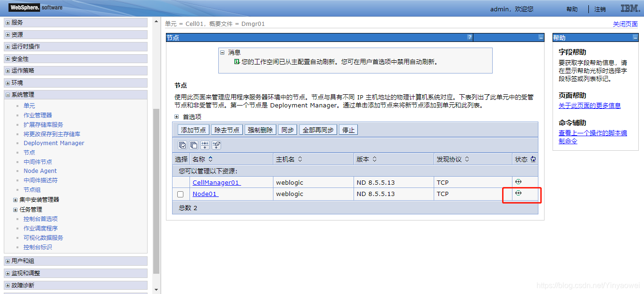Click the 强制删除 button
Viewport: 644px width, 294px height.
pyautogui.click(x=260, y=130)
